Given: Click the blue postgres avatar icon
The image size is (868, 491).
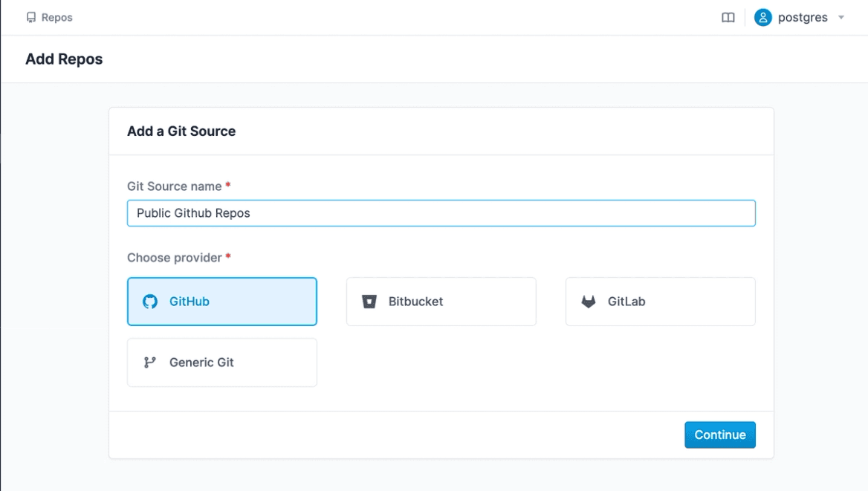Looking at the screenshot, I should pyautogui.click(x=762, y=16).
